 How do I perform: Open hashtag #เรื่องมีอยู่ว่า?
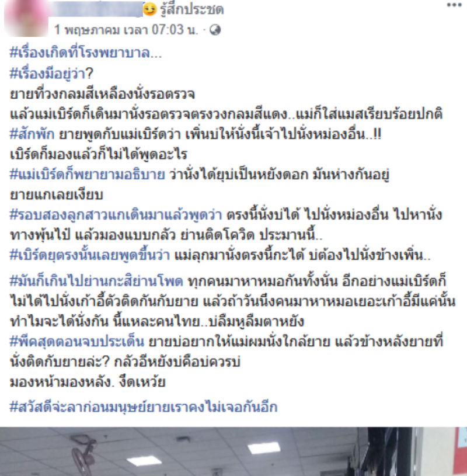(51, 74)
